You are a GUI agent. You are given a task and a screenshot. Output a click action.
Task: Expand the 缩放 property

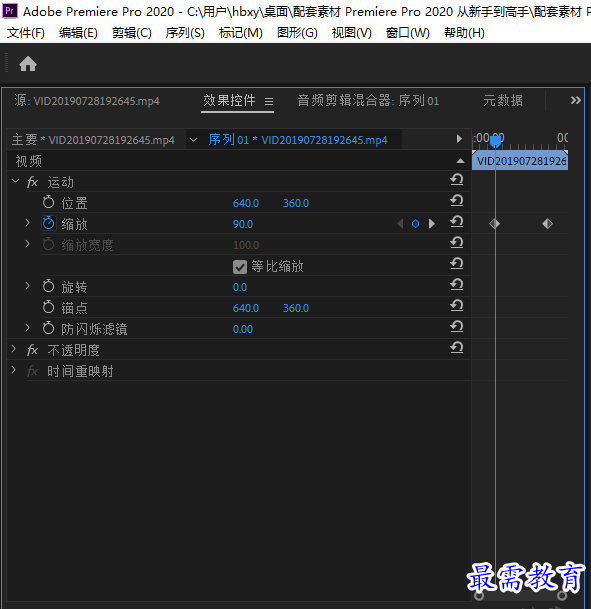pyautogui.click(x=27, y=223)
